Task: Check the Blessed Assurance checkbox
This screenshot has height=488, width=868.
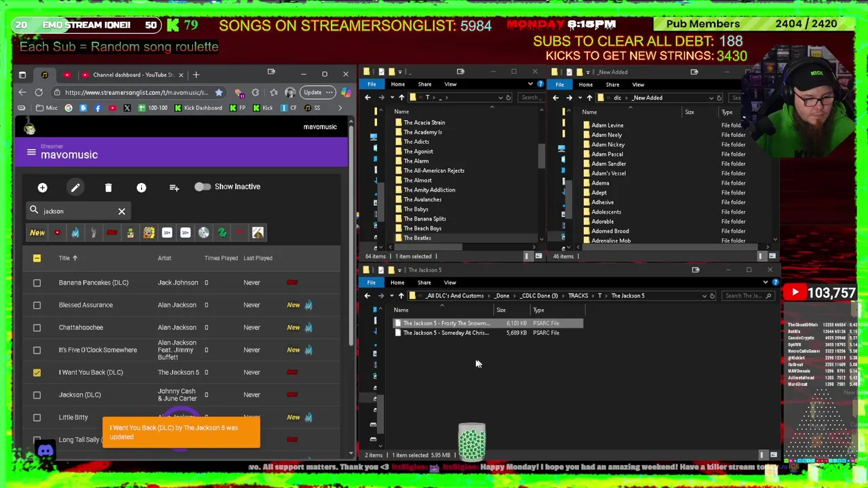Action: pyautogui.click(x=37, y=305)
